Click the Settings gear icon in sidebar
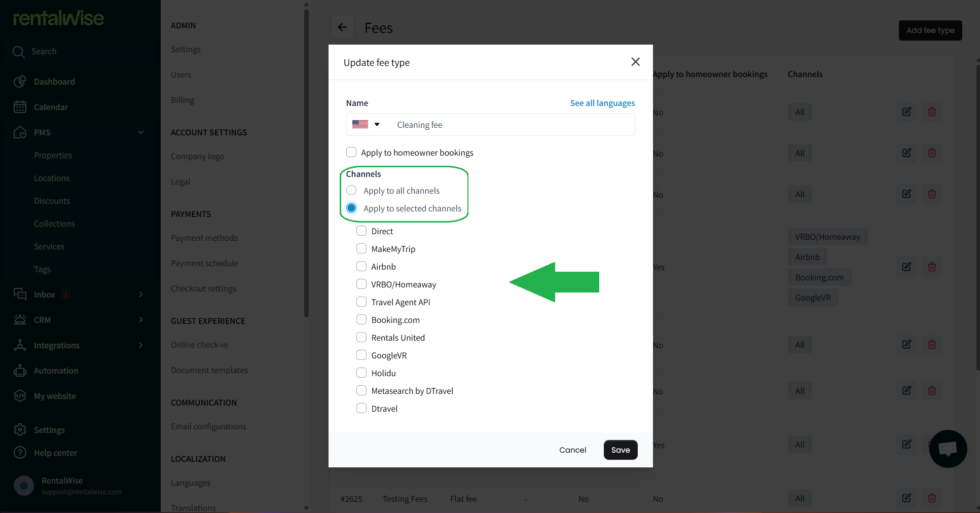Screen dimensions: 980x513 (x=20, y=430)
